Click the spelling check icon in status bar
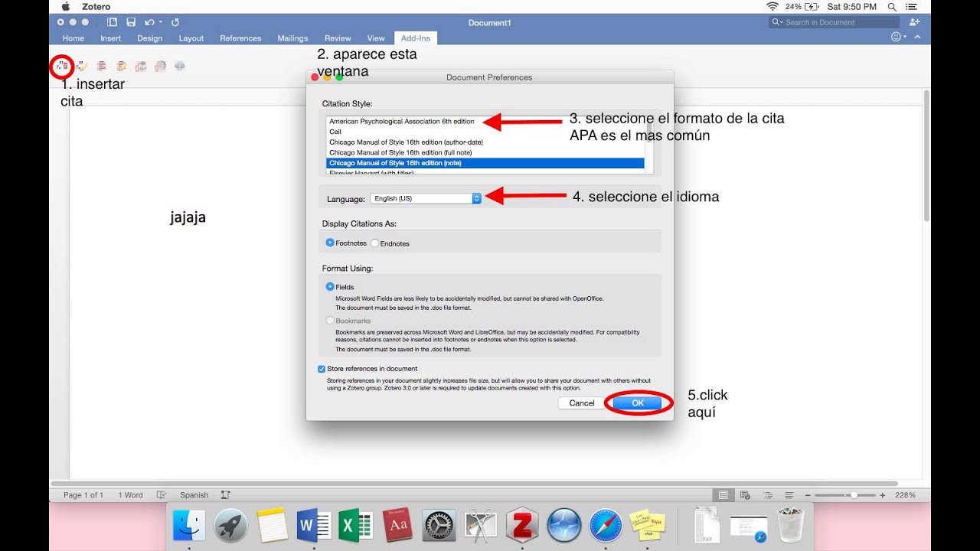Viewport: 980px width, 551px height. tap(162, 495)
